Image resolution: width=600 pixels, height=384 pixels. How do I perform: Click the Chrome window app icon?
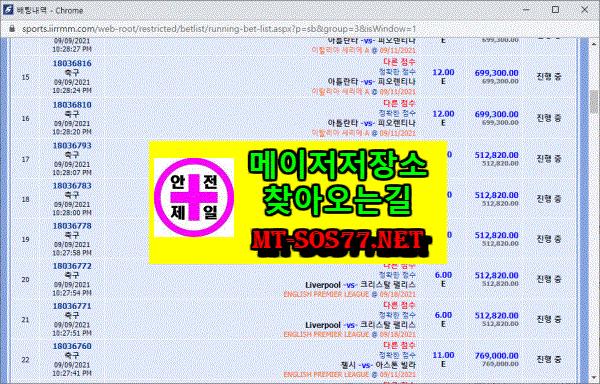pos(8,10)
